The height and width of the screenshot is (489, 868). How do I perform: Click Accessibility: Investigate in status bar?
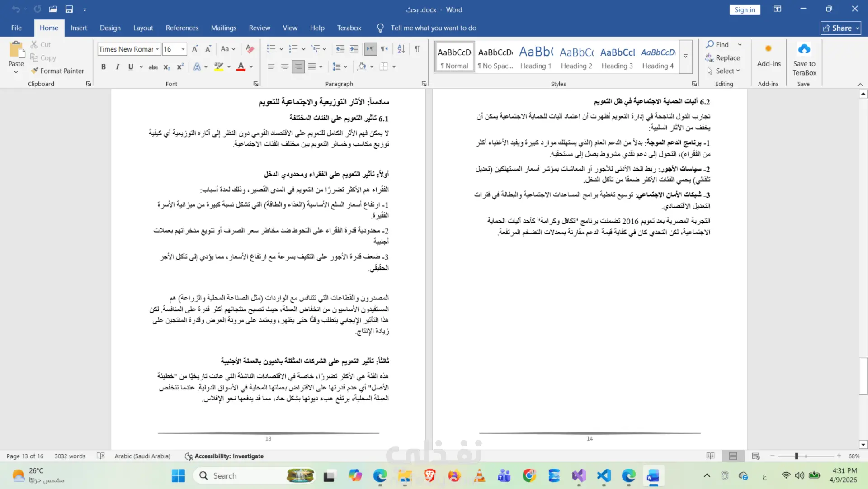[224, 456]
